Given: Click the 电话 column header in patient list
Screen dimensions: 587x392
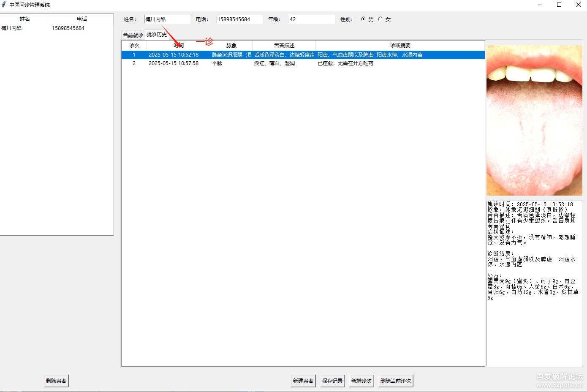Looking at the screenshot, I should [82, 19].
